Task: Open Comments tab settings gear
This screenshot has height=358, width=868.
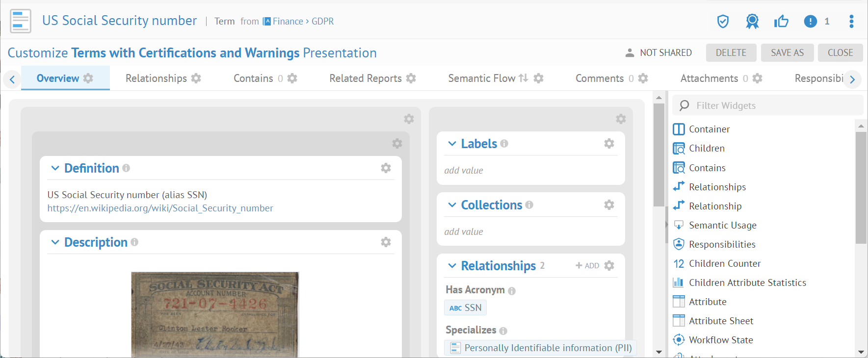Action: tap(643, 78)
